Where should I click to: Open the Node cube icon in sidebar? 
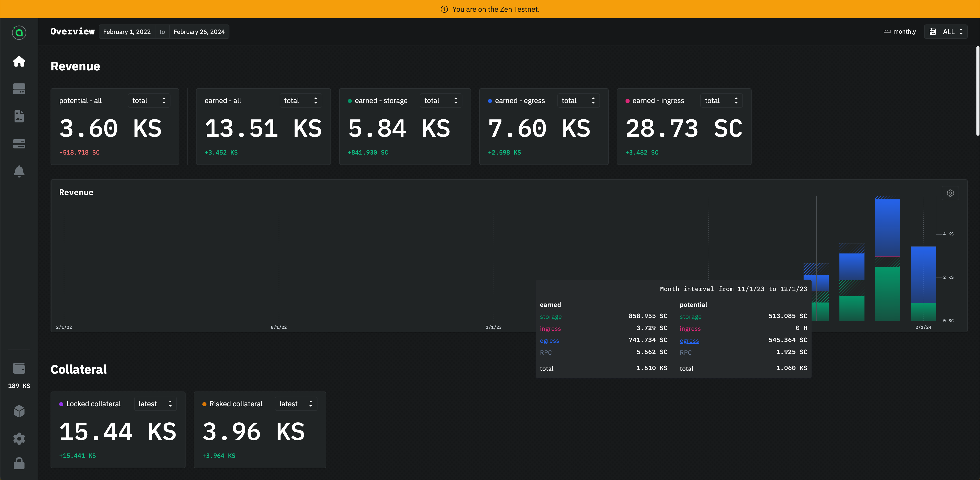pos(19,411)
